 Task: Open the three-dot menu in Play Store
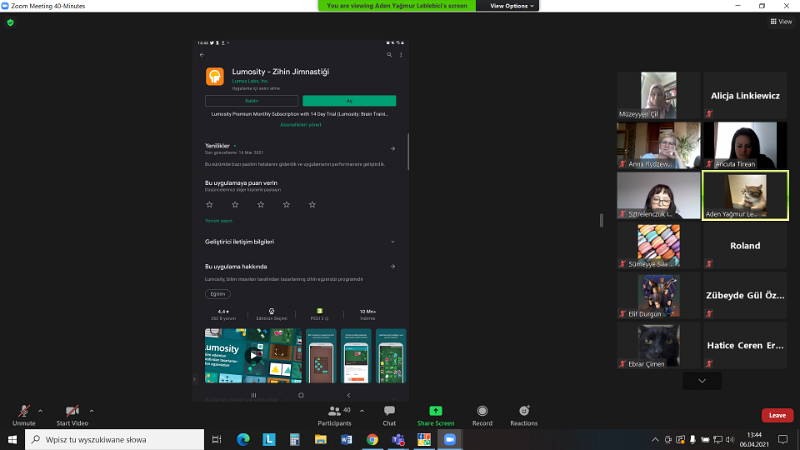tap(401, 55)
